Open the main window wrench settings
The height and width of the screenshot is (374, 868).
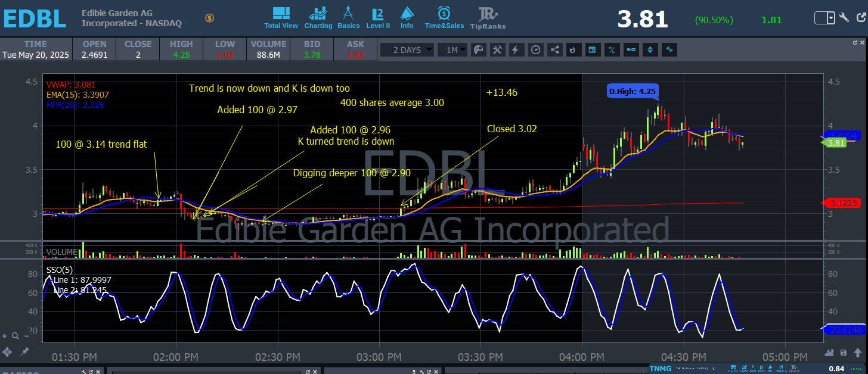(844, 18)
